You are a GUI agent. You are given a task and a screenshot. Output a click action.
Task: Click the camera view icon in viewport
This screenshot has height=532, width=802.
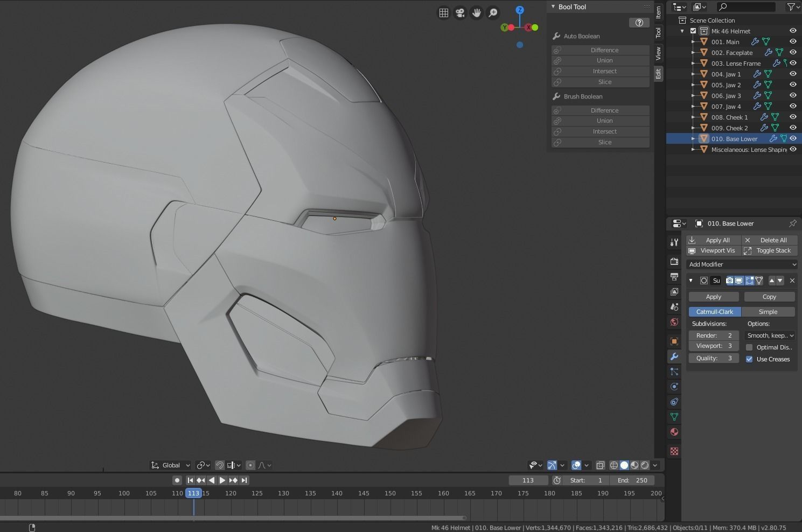(460, 13)
